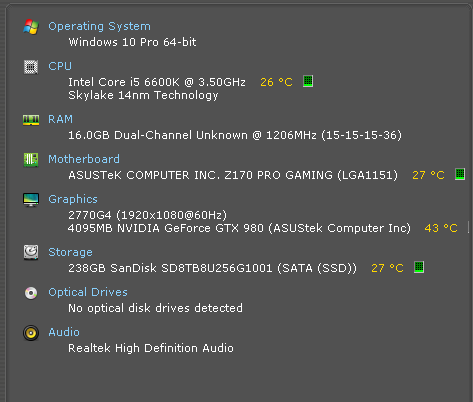Click the Graphics monitor icon

point(31,200)
